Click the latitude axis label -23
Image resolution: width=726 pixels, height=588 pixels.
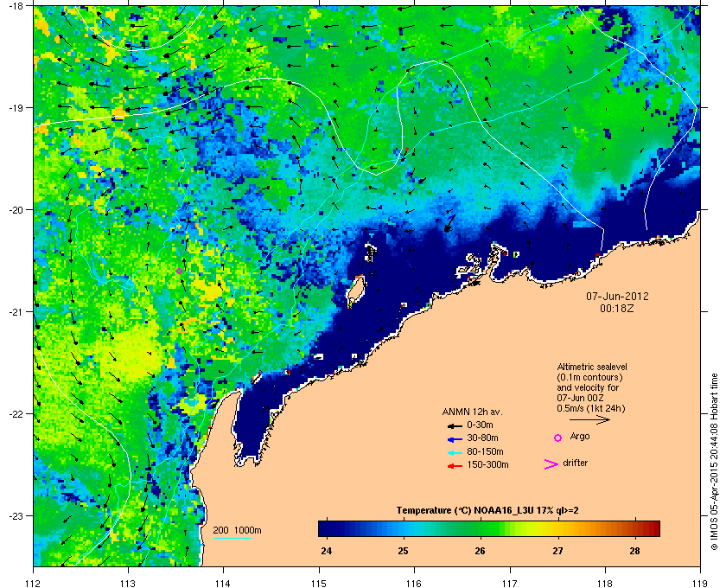(17, 515)
